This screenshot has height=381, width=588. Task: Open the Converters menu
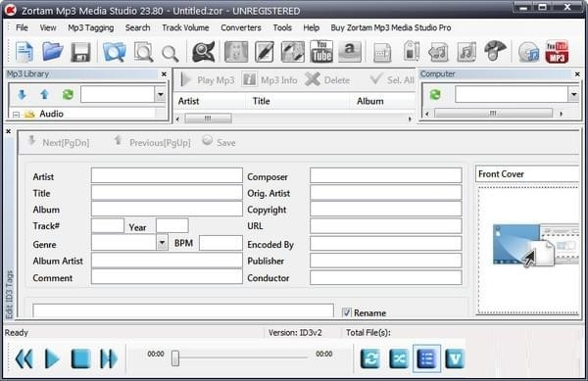241,27
